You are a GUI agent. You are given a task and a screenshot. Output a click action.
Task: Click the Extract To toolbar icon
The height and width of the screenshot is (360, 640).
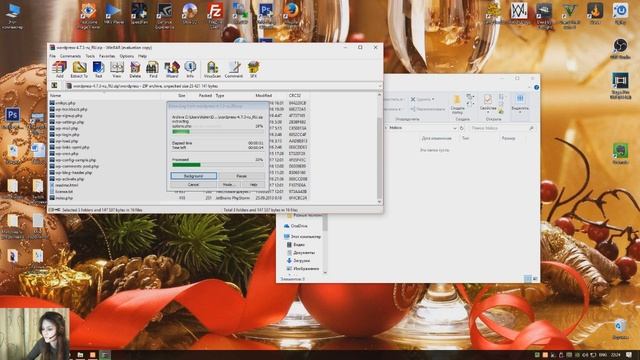coord(79,69)
